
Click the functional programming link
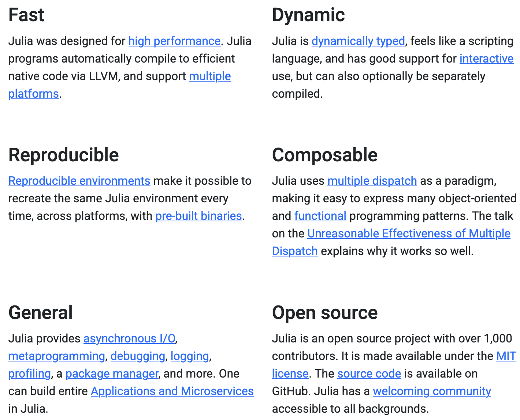point(320,216)
